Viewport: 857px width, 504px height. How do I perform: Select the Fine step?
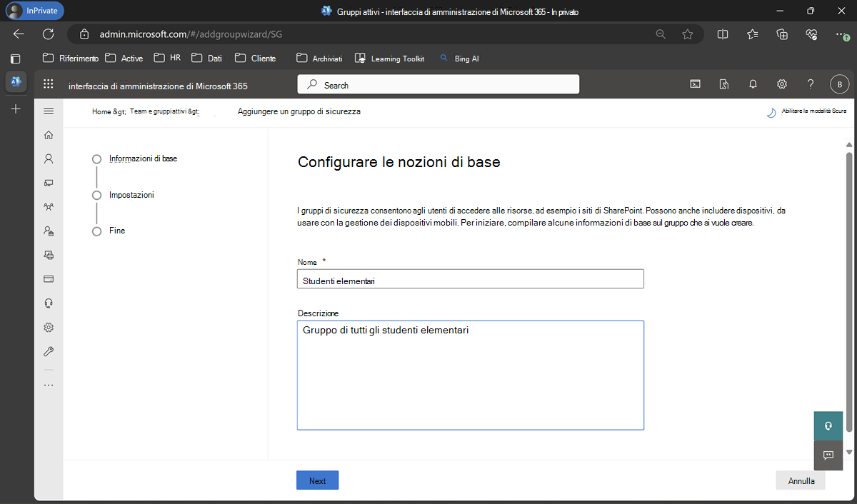point(117,231)
